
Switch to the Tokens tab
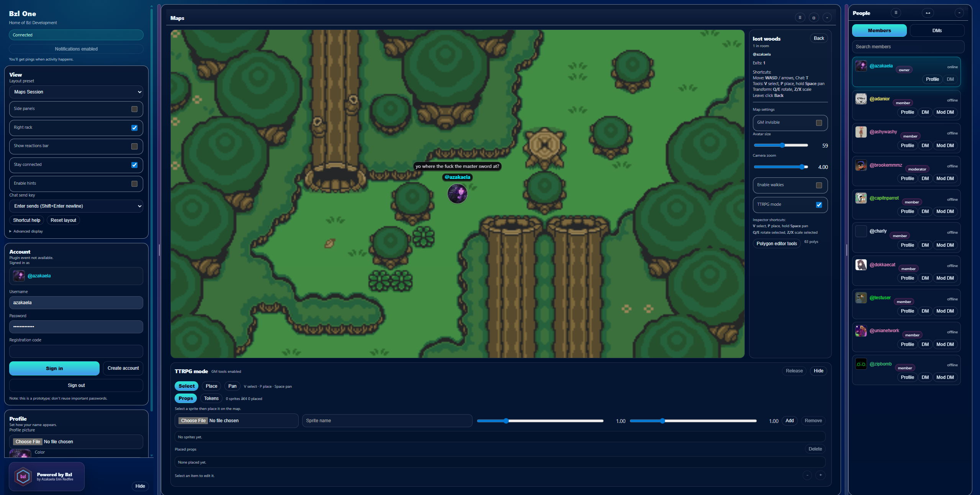pyautogui.click(x=211, y=398)
